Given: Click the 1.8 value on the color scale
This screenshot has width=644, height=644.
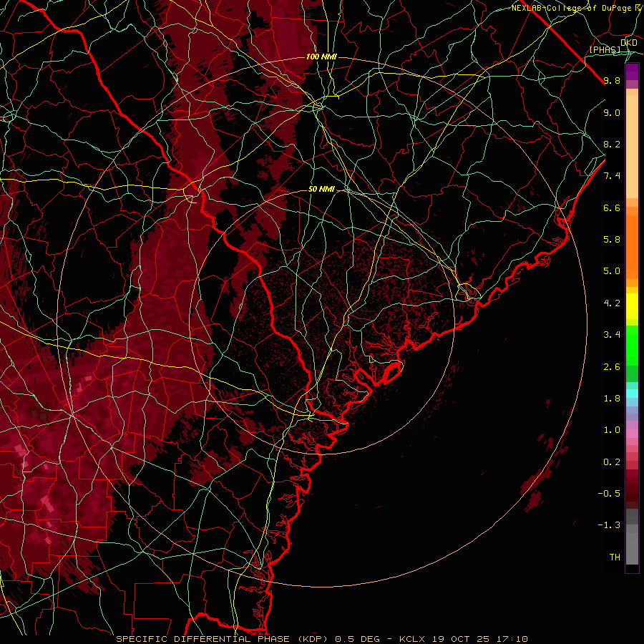Looking at the screenshot, I should coord(612,399).
